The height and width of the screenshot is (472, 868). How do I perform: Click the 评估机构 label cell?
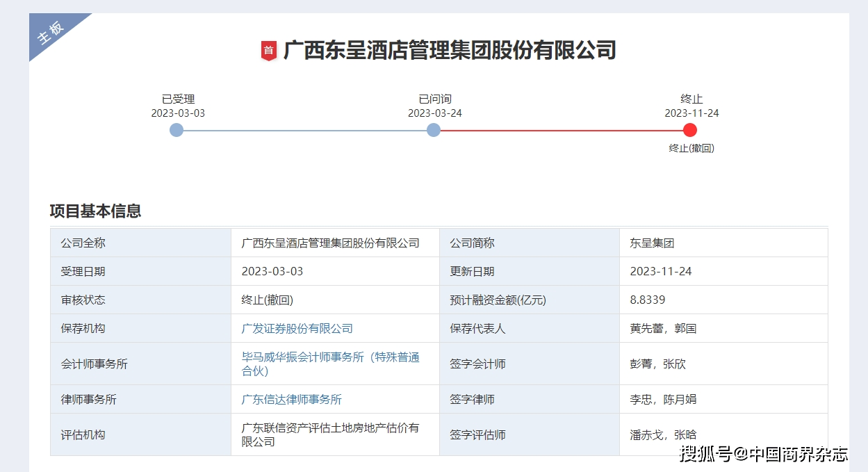coord(140,434)
